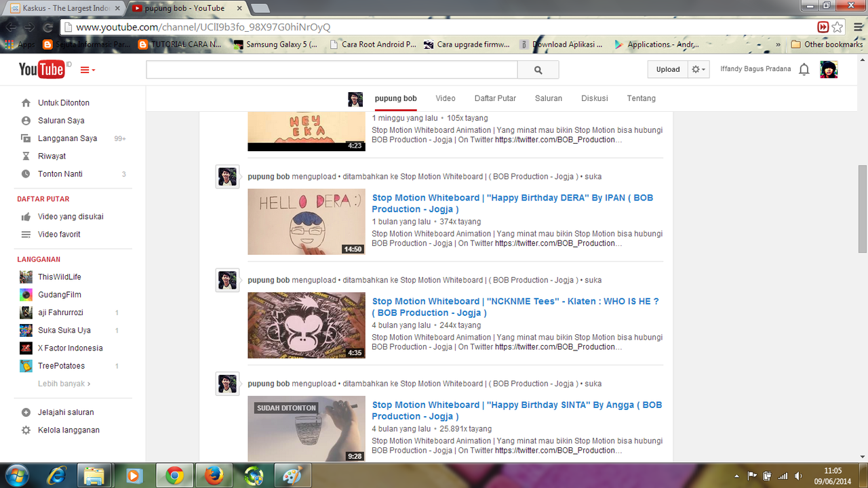868x488 pixels.
Task: Click the Upload button
Action: (668, 69)
